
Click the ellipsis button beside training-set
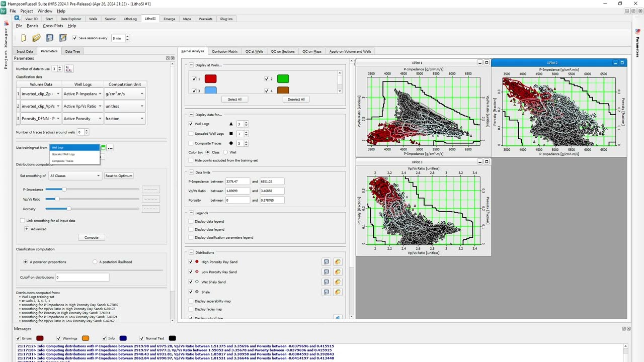pos(110,148)
